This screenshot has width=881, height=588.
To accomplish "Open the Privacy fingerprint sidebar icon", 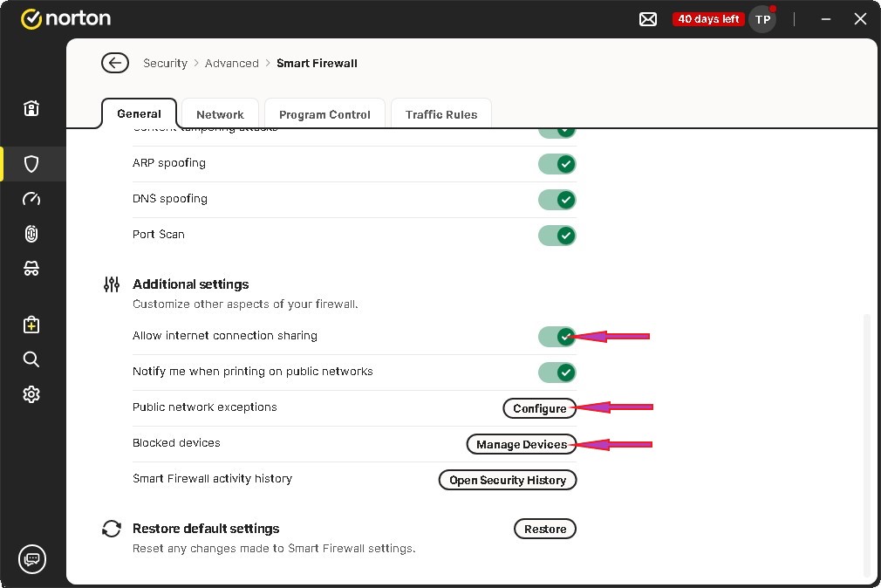I will [x=31, y=234].
